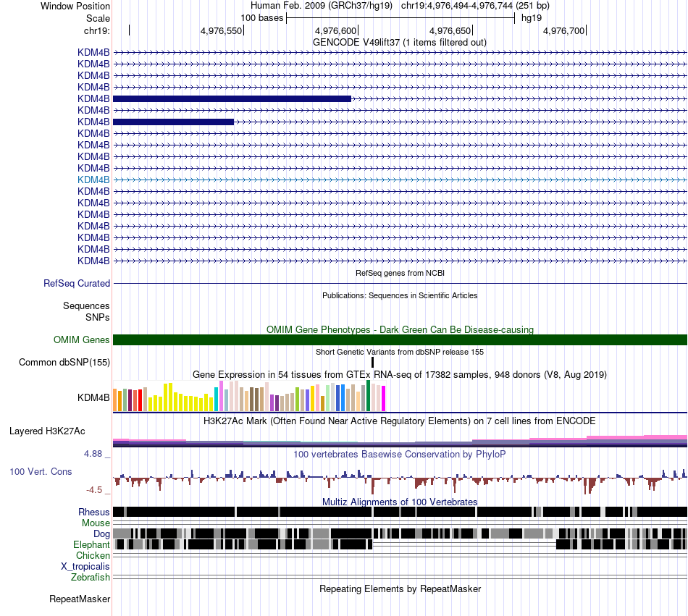Viewport: 688px width, 616px height.
Task: Click the 4,976,550 coordinate on the ruler
Action: [x=221, y=30]
